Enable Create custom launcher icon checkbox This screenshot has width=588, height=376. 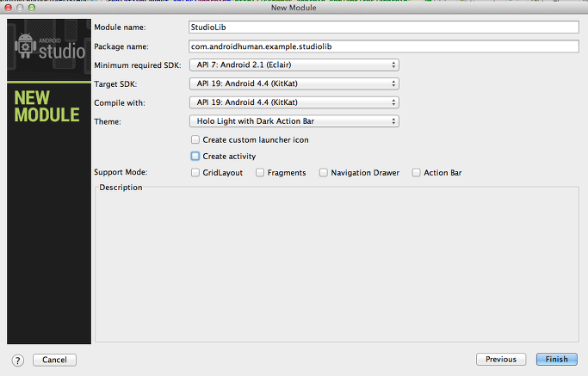tap(195, 140)
